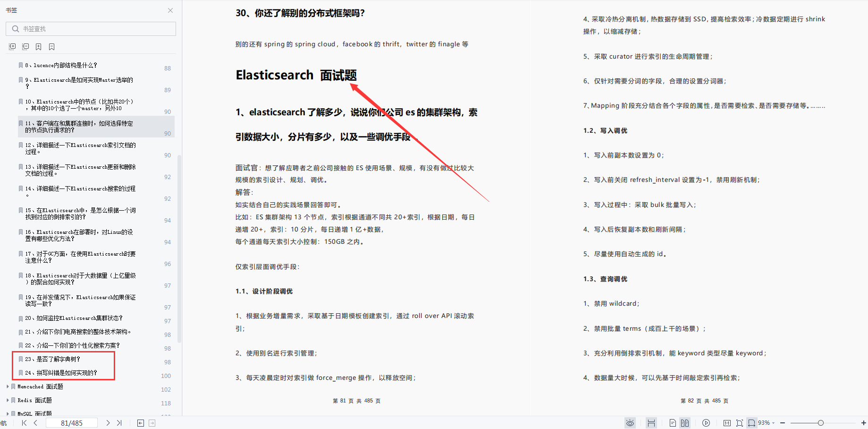Screen dimensions: 868x429
Task: Set actual size with the 1:1 icon
Action: click(727, 423)
